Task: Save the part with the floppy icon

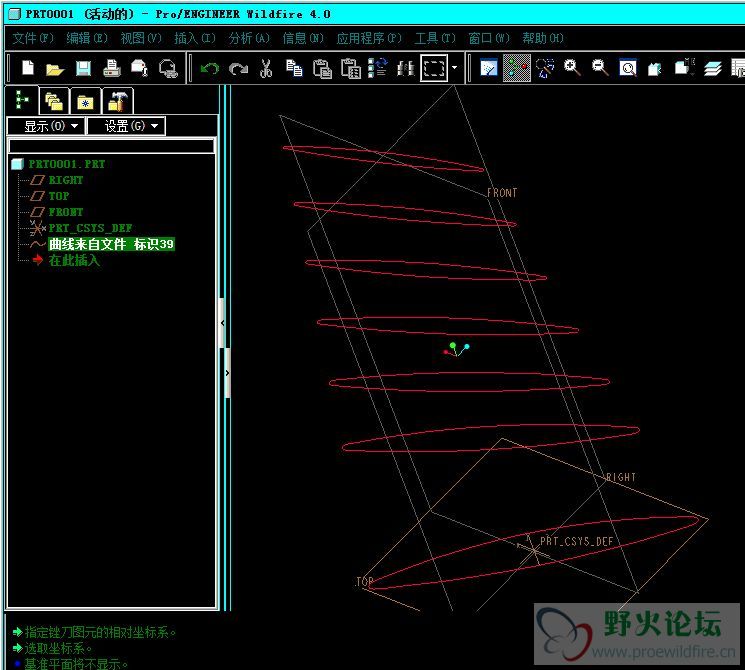Action: tap(83, 68)
